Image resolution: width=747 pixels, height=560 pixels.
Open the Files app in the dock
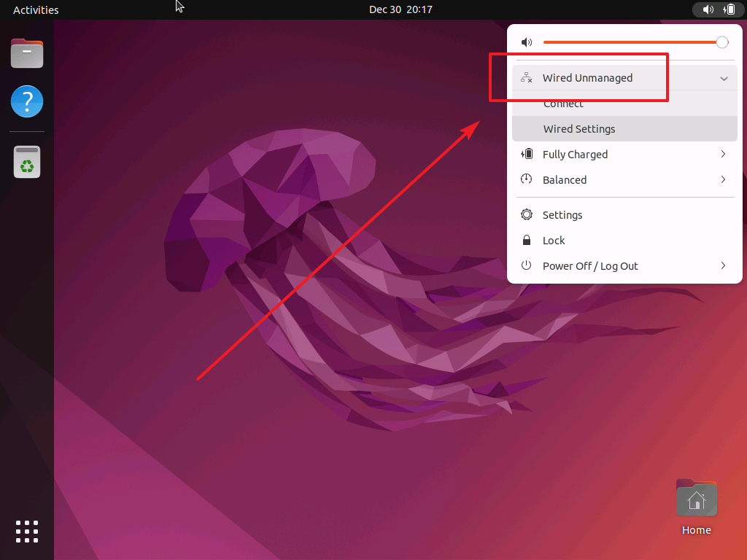tap(27, 53)
